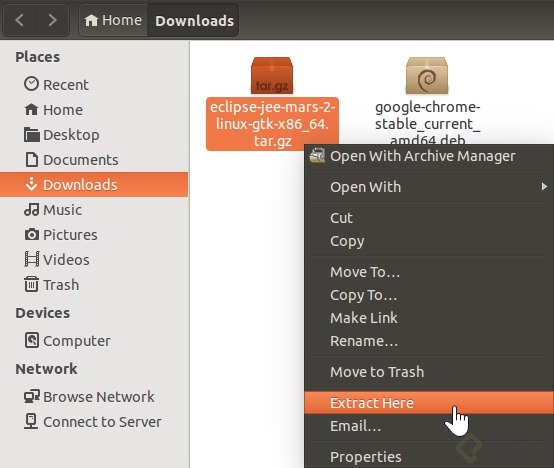Select Move To… menu entry

[429, 272]
